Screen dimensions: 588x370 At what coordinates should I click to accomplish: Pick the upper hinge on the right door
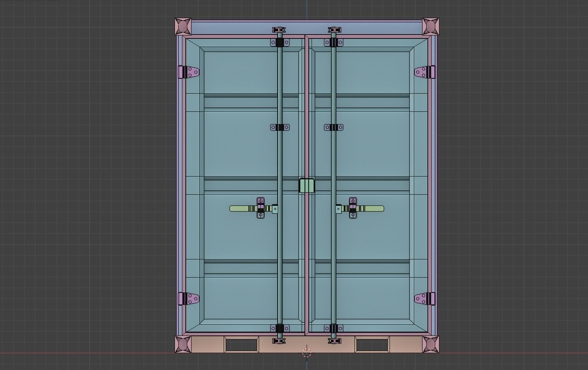tap(425, 72)
